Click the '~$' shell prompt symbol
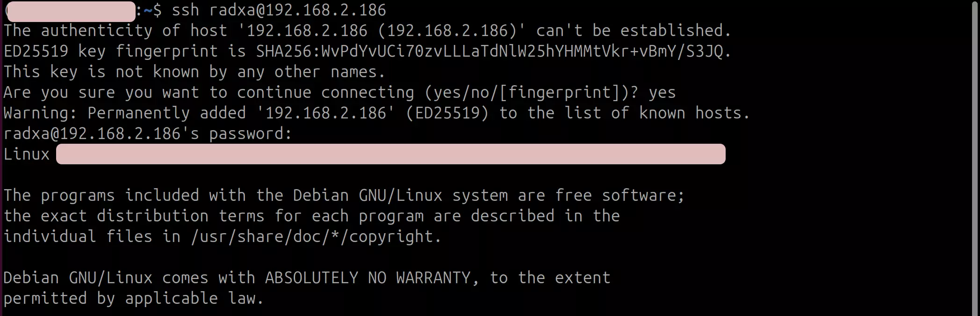 click(x=152, y=10)
